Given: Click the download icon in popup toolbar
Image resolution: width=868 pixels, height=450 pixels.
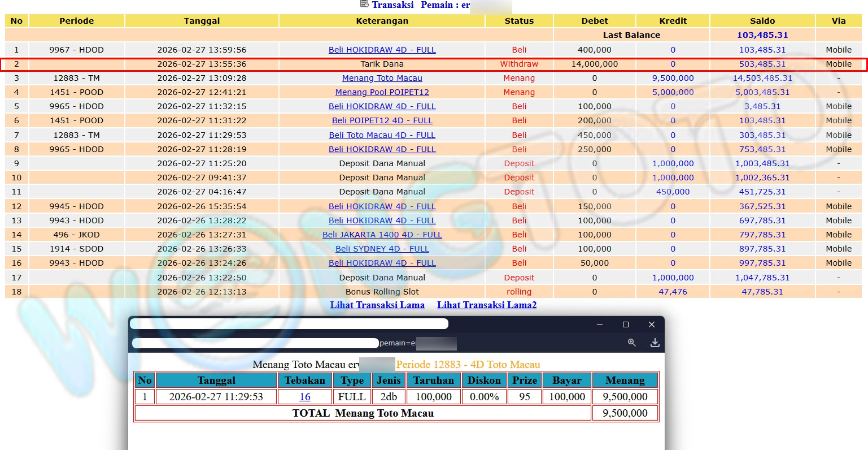Looking at the screenshot, I should coord(655,343).
